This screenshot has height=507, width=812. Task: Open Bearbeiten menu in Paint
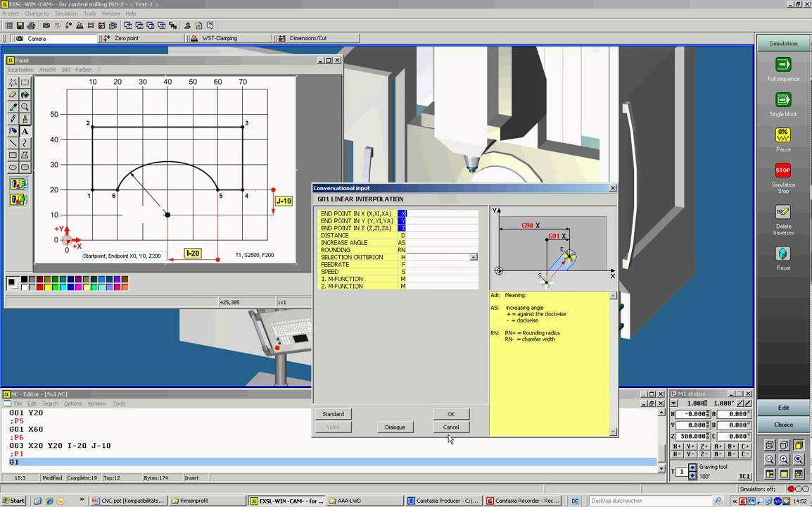click(20, 70)
